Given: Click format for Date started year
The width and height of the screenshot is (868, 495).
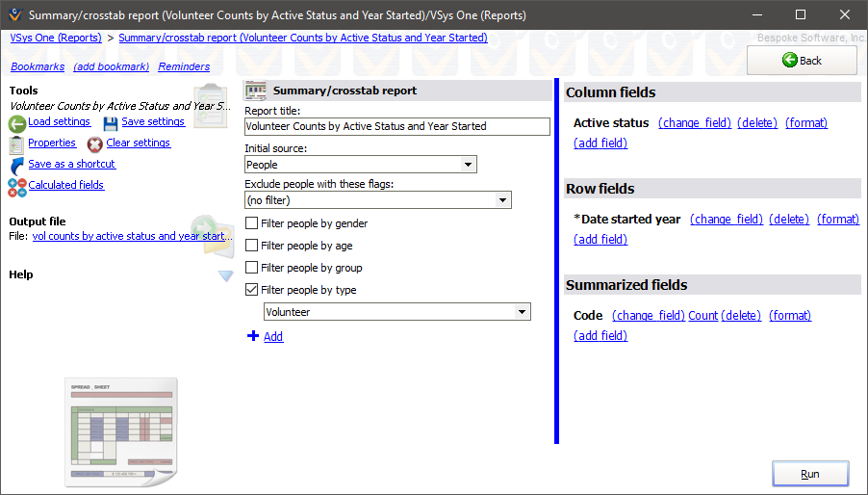Looking at the screenshot, I should point(838,220).
